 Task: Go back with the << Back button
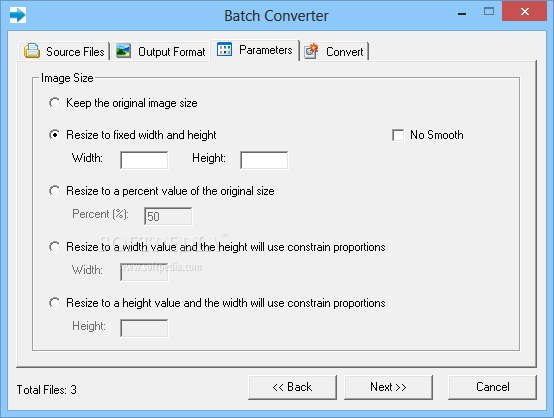click(x=292, y=387)
